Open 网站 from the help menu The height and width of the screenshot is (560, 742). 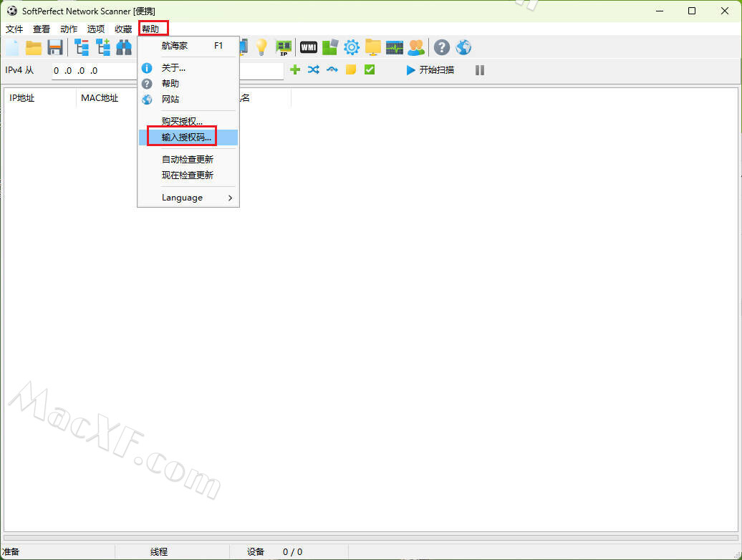click(188, 100)
